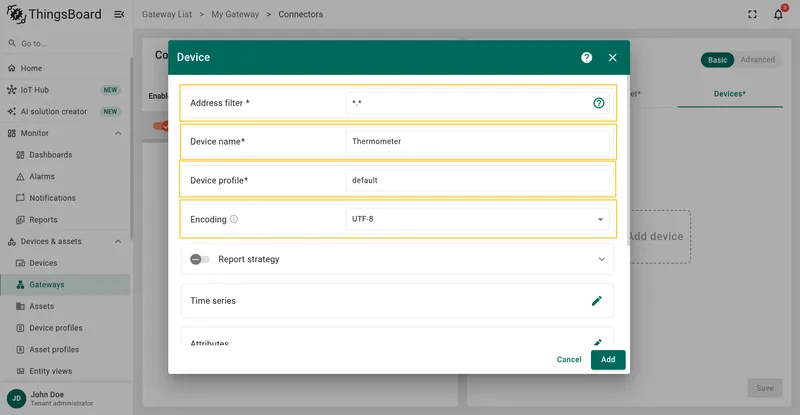Click the Address filter help icon
The height and width of the screenshot is (415, 800).
598,103
